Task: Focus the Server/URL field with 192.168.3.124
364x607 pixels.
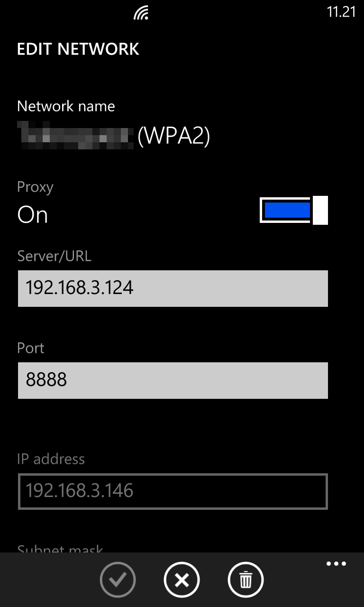Action: tap(173, 288)
